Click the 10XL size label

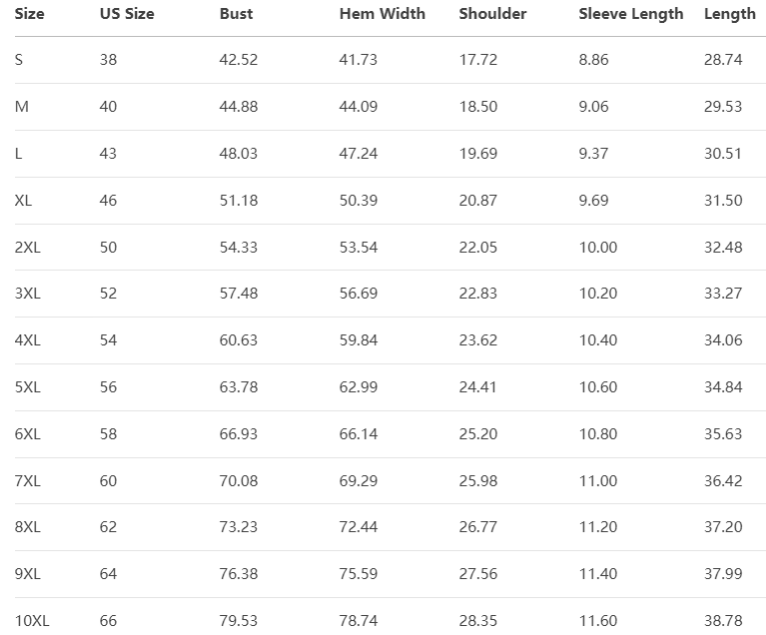pos(32,621)
